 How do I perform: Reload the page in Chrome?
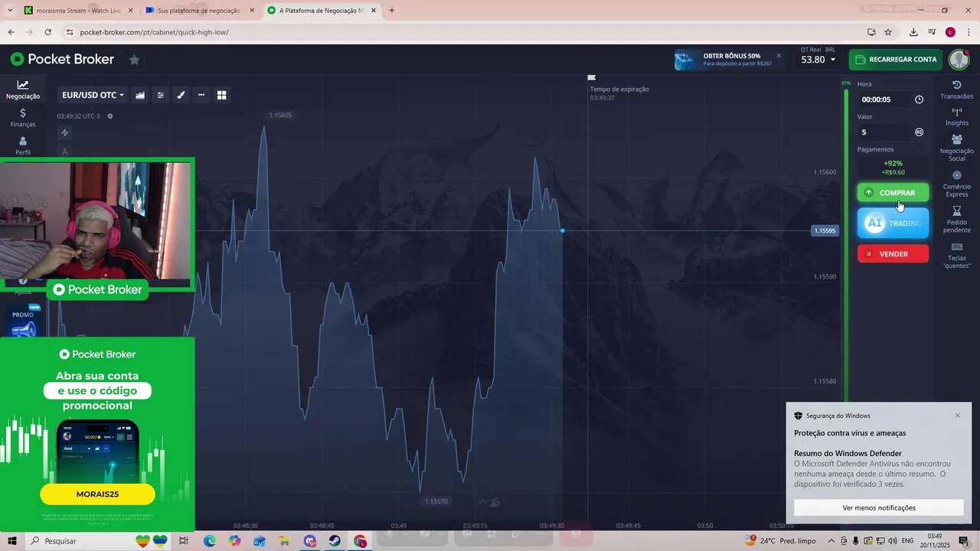click(x=47, y=32)
